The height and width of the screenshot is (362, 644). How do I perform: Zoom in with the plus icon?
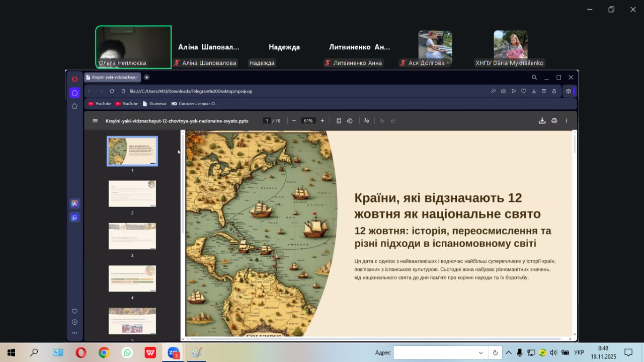tap(323, 121)
